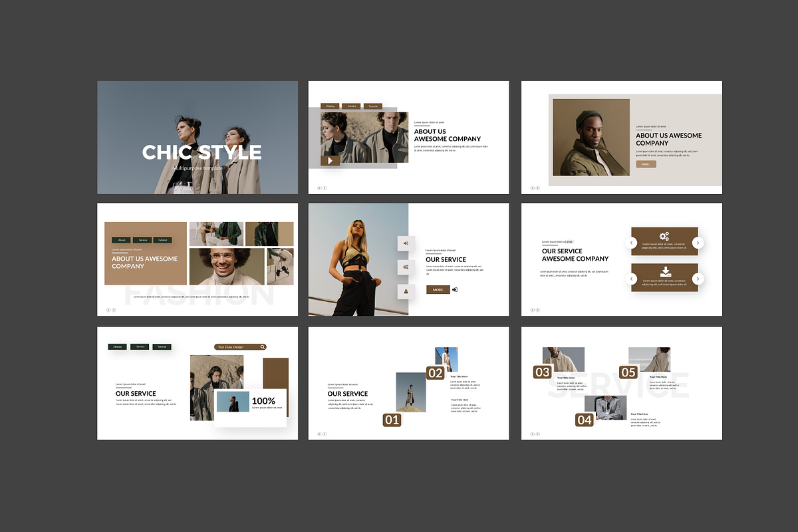Select the three people on sand photo
The width and height of the screenshot is (798, 532).
tap(217, 388)
